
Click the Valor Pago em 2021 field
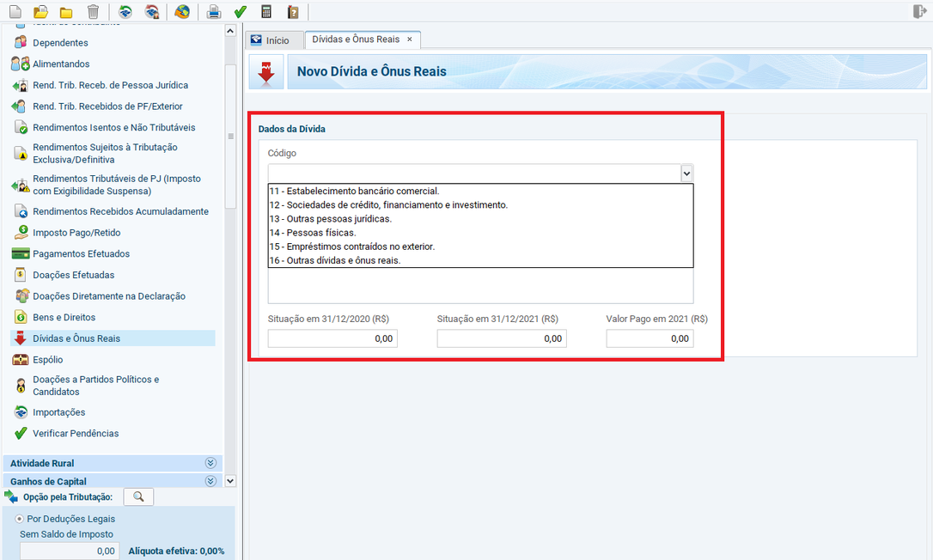pos(649,338)
